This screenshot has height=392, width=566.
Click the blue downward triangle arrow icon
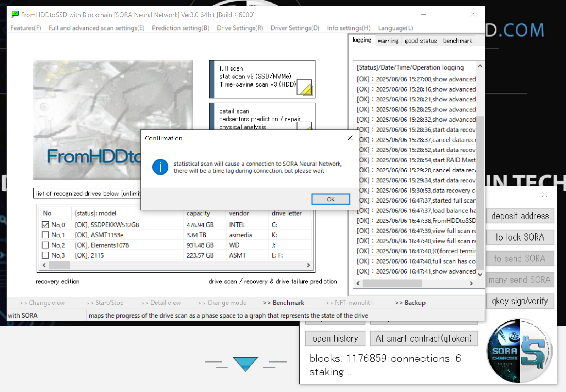(245, 364)
